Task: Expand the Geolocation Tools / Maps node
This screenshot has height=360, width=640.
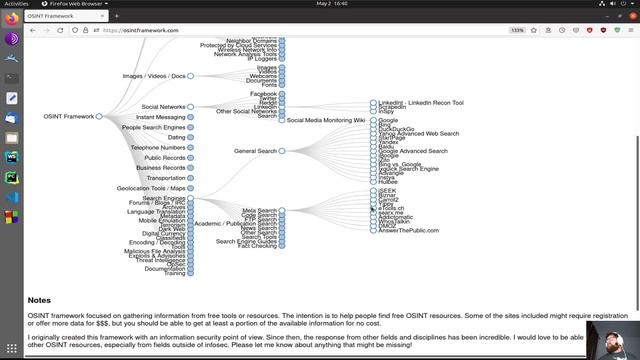Action: [x=190, y=188]
